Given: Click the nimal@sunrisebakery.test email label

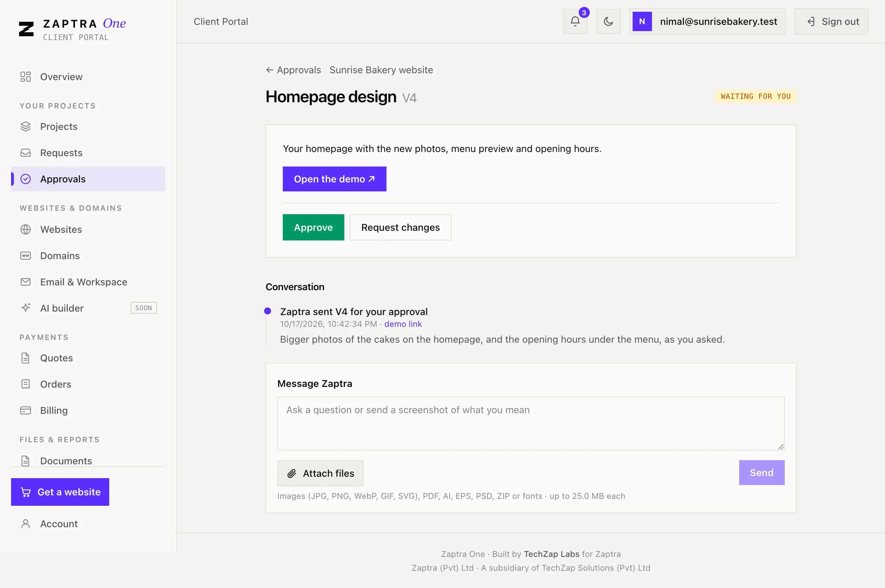Looking at the screenshot, I should 718,21.
